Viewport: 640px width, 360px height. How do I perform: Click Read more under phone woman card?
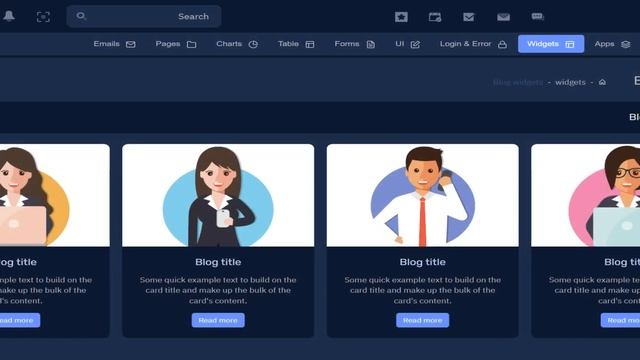(218, 320)
